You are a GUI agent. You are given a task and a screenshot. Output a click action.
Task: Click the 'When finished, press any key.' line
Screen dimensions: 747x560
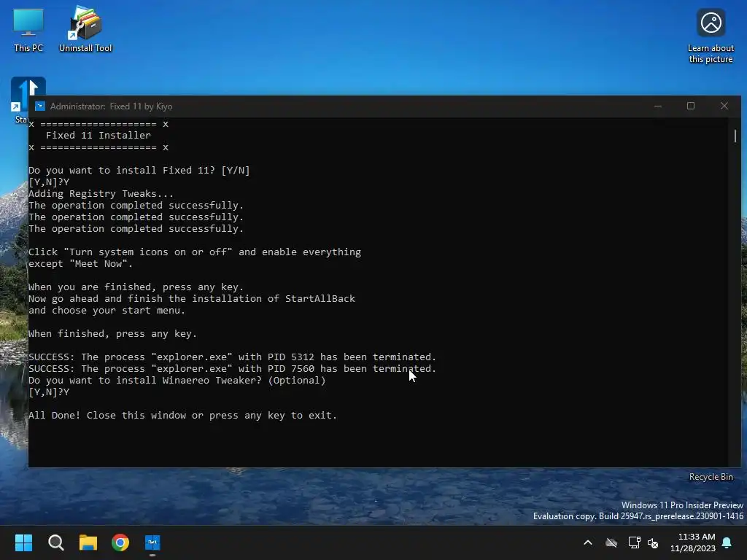pyautogui.click(x=112, y=334)
